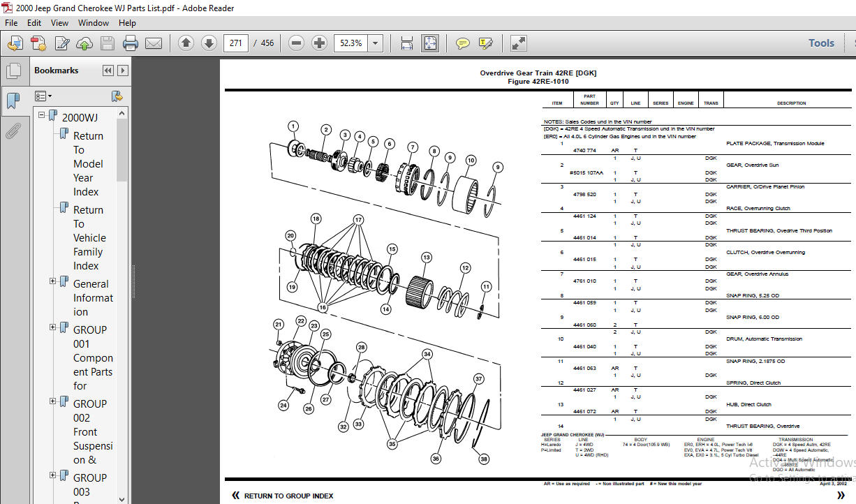856x504 pixels.
Task: Go to next page with down arrow
Action: (x=209, y=43)
